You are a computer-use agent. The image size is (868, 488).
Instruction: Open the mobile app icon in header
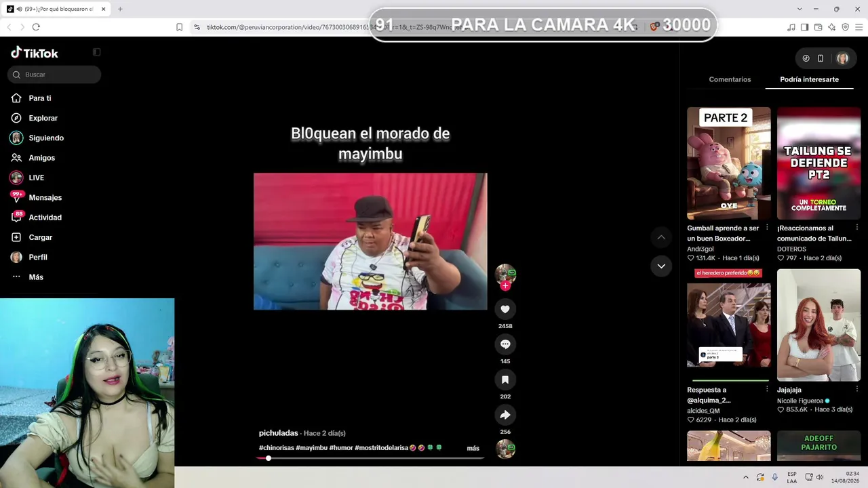pyautogui.click(x=821, y=58)
